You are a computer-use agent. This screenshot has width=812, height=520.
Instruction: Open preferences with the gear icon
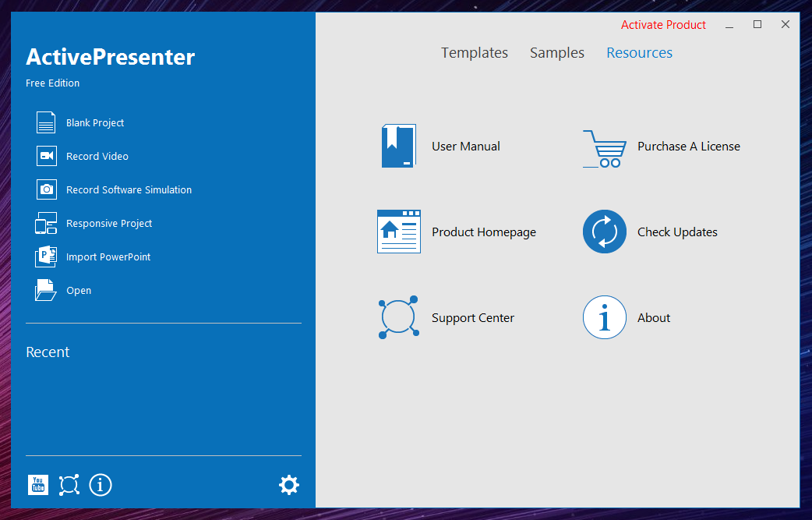(289, 485)
